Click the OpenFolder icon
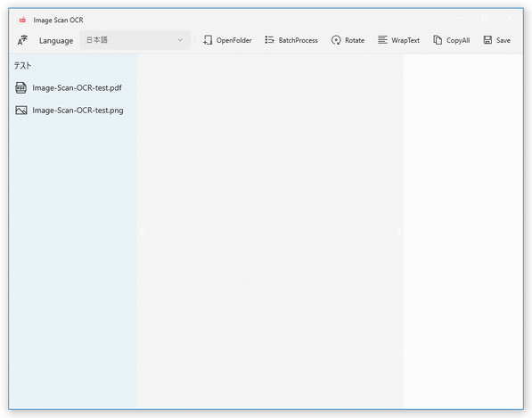This screenshot has height=418, width=532. (x=208, y=40)
